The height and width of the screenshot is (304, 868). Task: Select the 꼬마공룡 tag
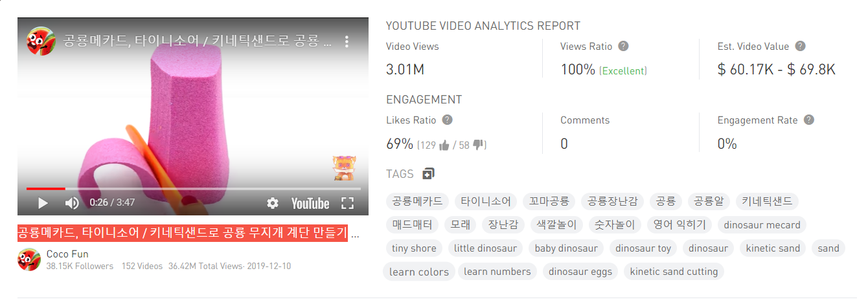[x=549, y=201]
